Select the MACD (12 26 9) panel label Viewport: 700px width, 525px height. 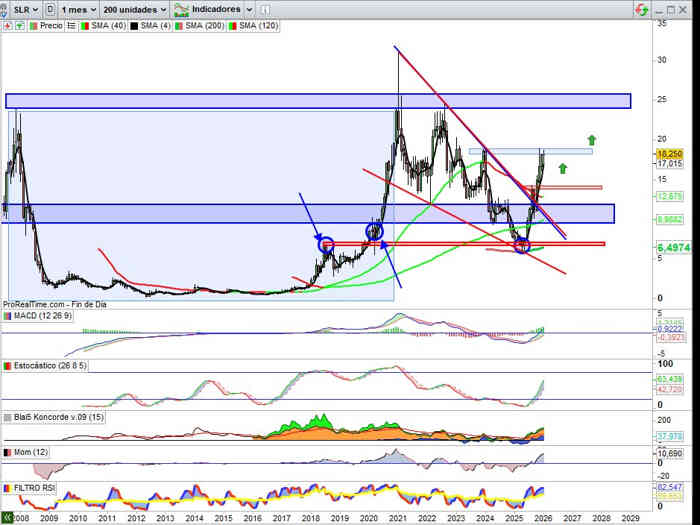coord(42,316)
